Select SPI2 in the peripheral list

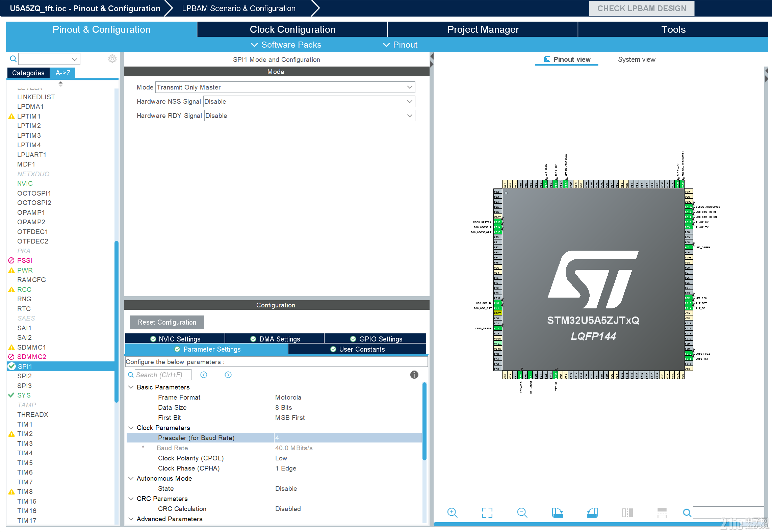pos(25,376)
